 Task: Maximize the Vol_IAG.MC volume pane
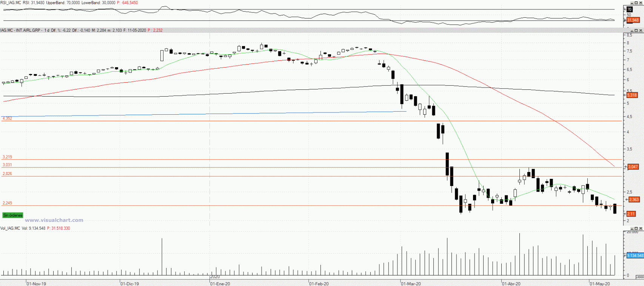point(636,228)
